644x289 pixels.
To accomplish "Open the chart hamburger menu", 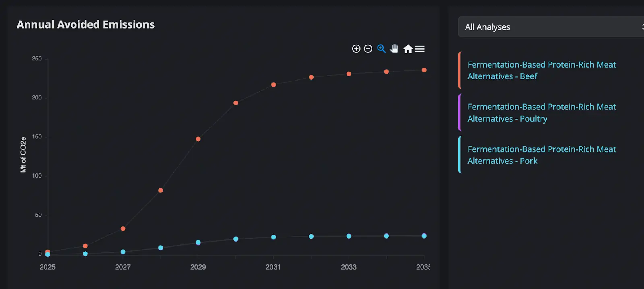I will (x=420, y=49).
